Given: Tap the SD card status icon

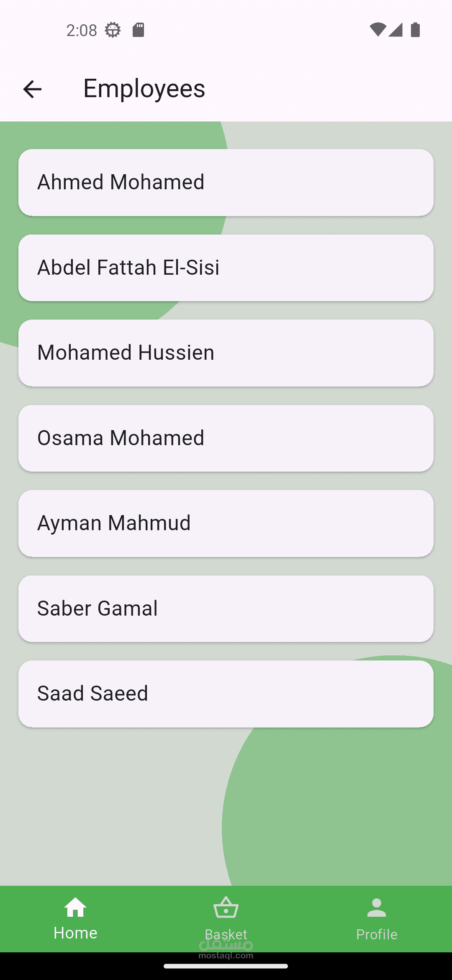Looking at the screenshot, I should click(x=139, y=30).
